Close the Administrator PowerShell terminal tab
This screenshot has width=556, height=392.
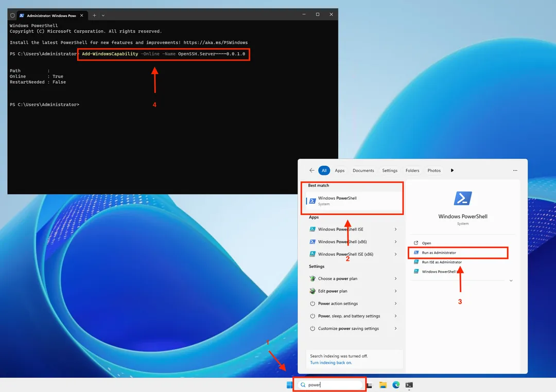pos(81,15)
